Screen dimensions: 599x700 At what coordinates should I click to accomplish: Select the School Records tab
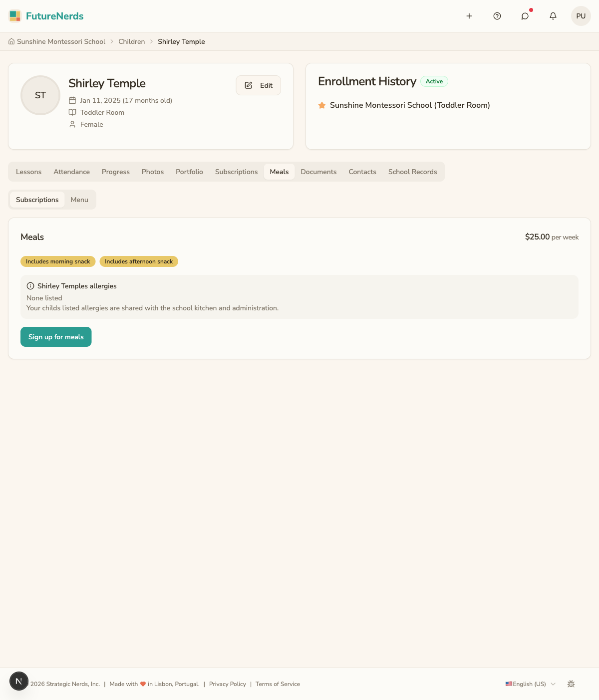(x=413, y=172)
